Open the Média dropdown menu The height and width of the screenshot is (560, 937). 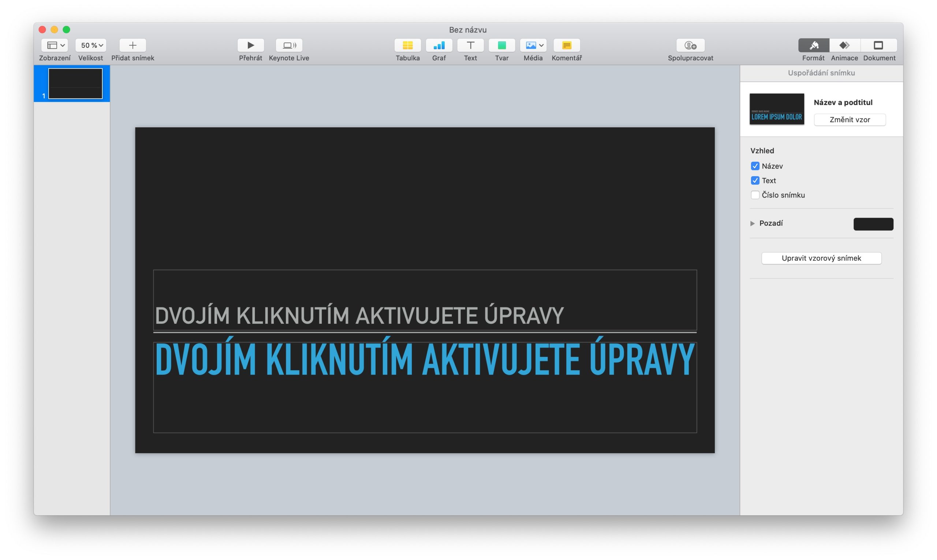pos(533,45)
